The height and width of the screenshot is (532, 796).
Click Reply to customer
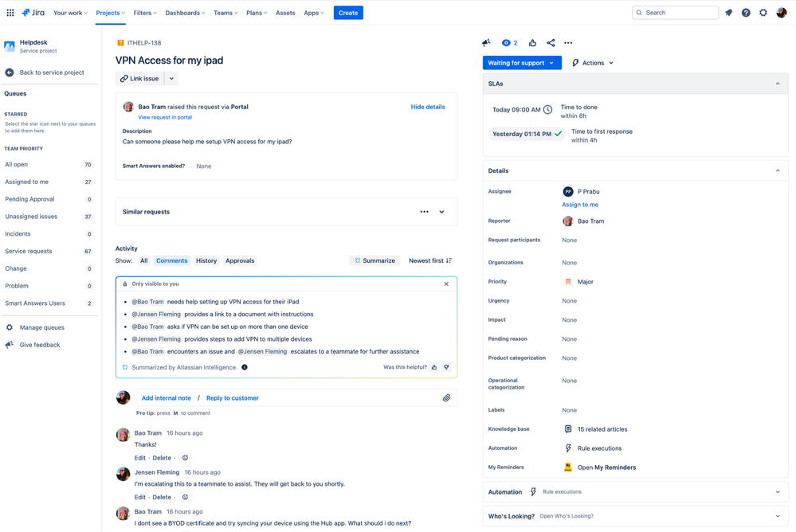click(233, 398)
